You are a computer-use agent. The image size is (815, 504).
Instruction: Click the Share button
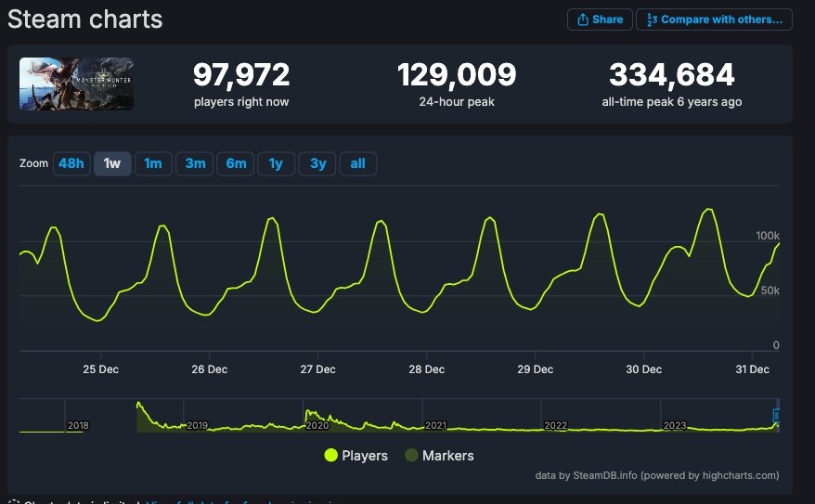[600, 19]
